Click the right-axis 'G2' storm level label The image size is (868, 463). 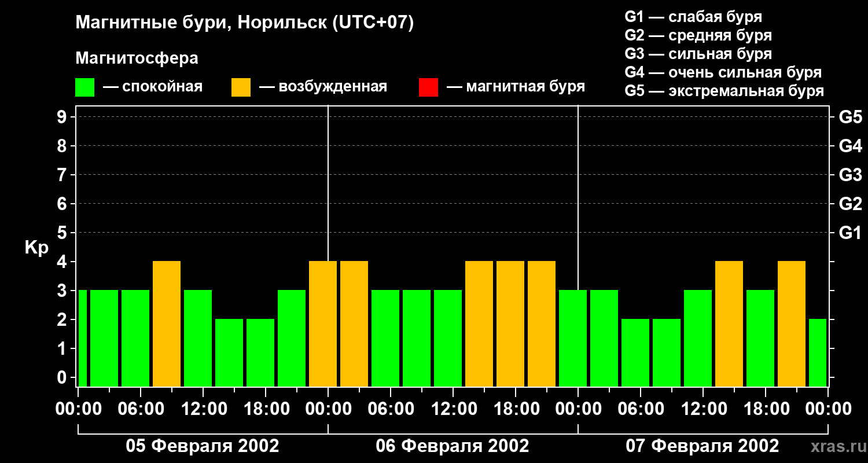pyautogui.click(x=850, y=204)
